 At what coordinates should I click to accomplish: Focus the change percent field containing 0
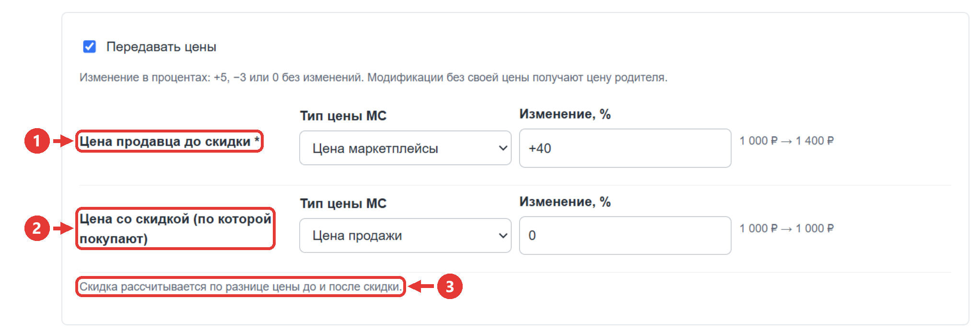coord(625,236)
